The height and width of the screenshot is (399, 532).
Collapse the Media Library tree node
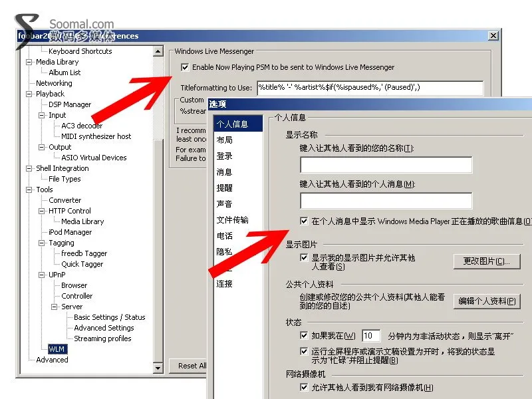pyautogui.click(x=29, y=62)
